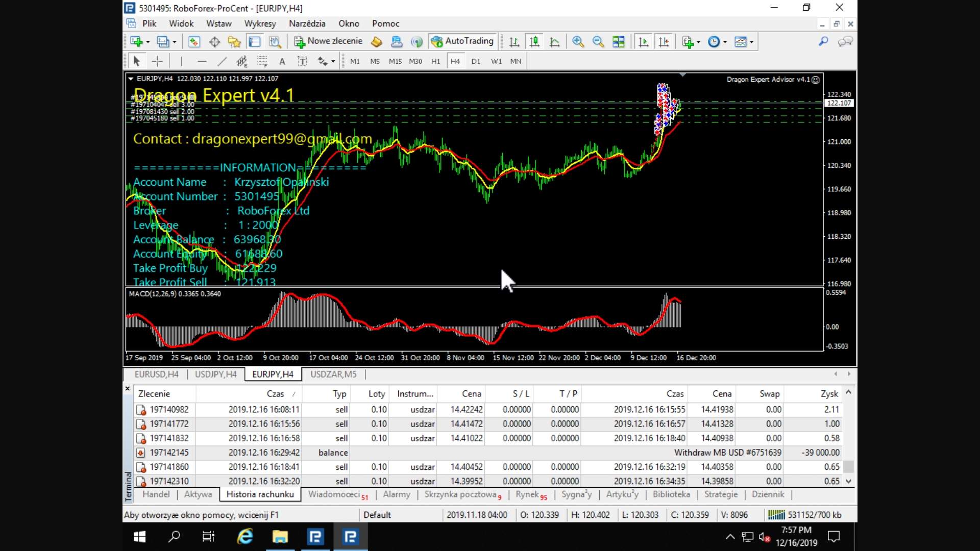The image size is (980, 551).
Task: Choose the draw trendline tool
Action: click(222, 61)
